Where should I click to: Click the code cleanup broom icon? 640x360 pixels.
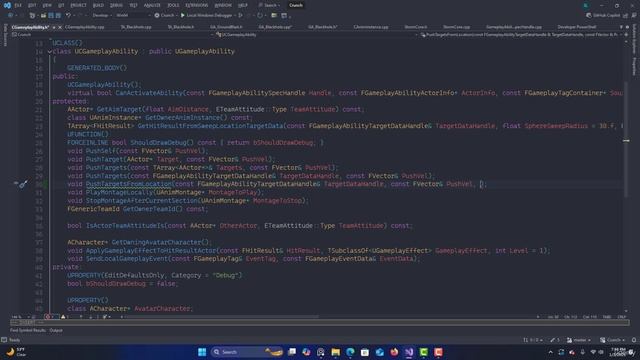pyautogui.click(x=105, y=317)
